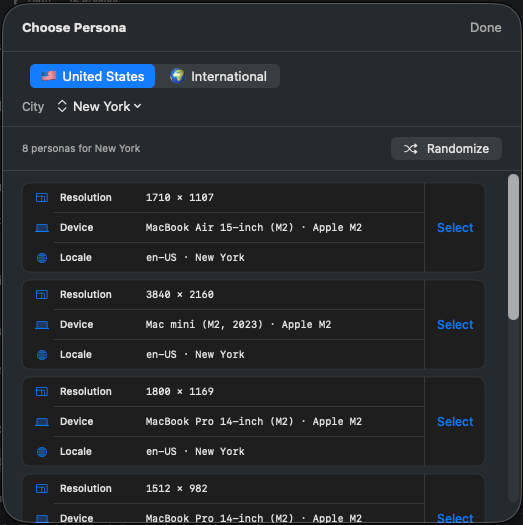Switch to the United States segment
The height and width of the screenshot is (525, 523).
(x=92, y=76)
